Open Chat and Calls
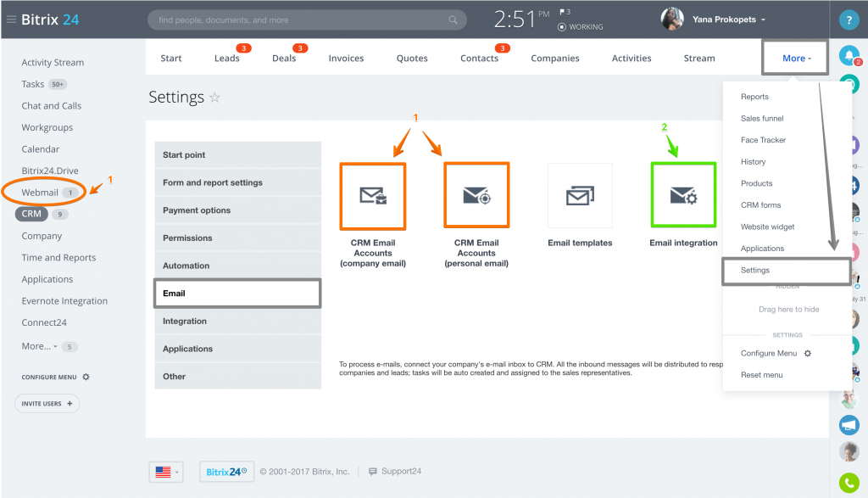The height and width of the screenshot is (498, 868). [52, 106]
